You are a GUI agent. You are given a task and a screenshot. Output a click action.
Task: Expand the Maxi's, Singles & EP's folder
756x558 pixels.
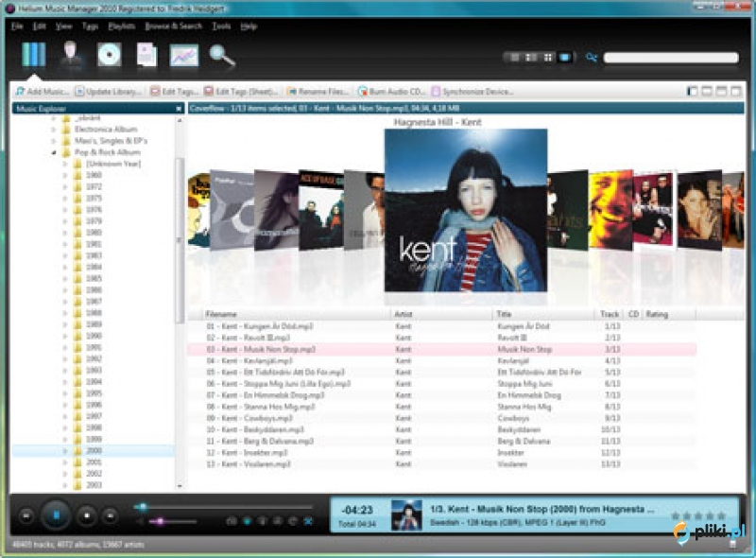54,141
